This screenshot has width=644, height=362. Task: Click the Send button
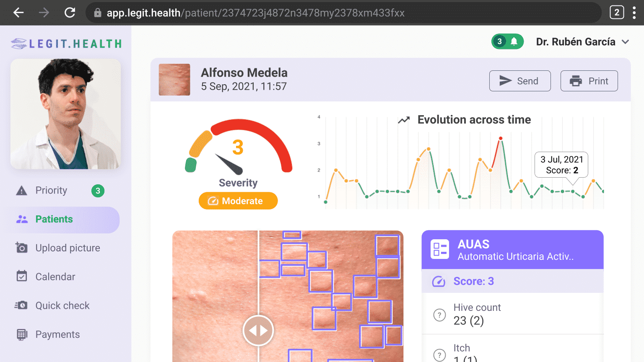click(x=520, y=81)
